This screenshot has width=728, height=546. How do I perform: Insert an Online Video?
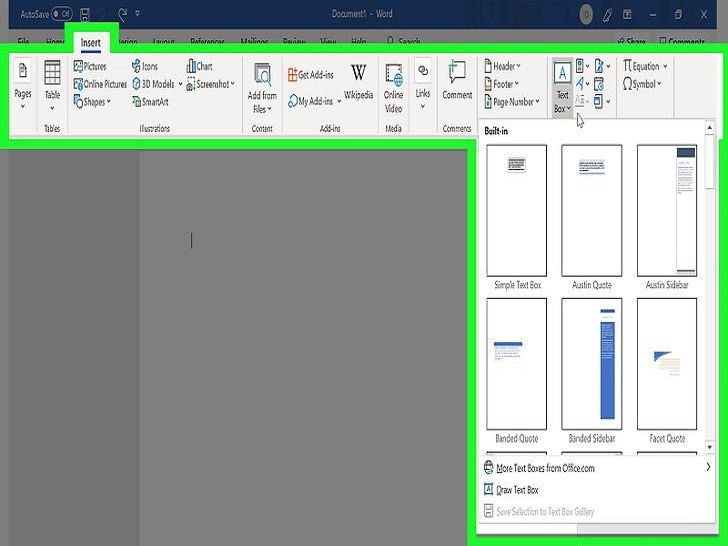(393, 88)
